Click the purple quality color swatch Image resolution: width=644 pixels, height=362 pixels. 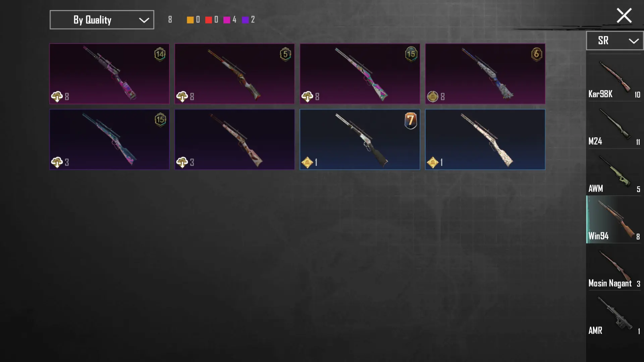[245, 20]
